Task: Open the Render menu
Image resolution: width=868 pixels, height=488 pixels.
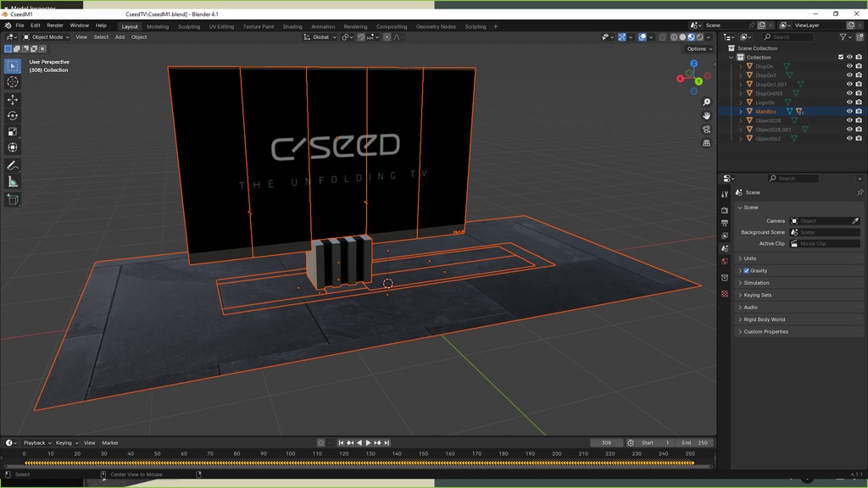Action: tap(55, 25)
